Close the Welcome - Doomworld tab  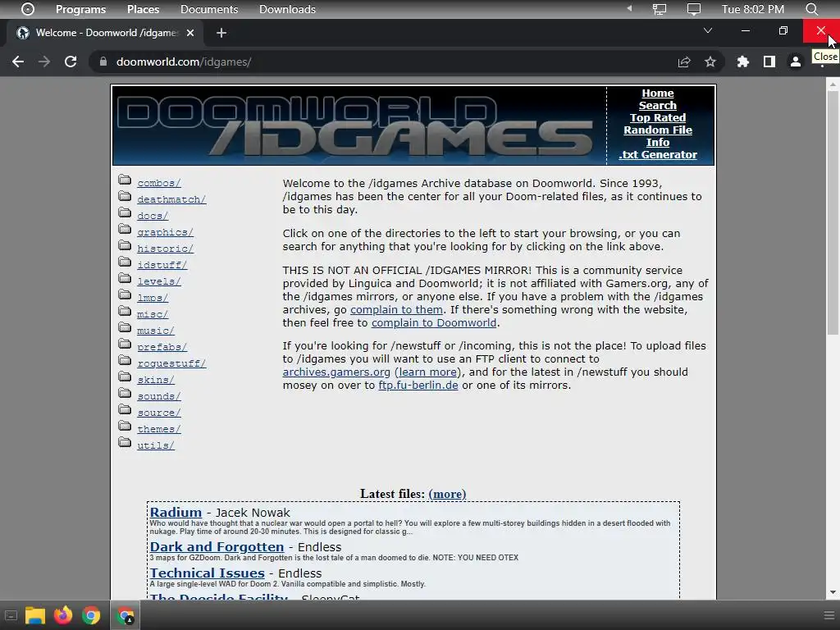190,33
